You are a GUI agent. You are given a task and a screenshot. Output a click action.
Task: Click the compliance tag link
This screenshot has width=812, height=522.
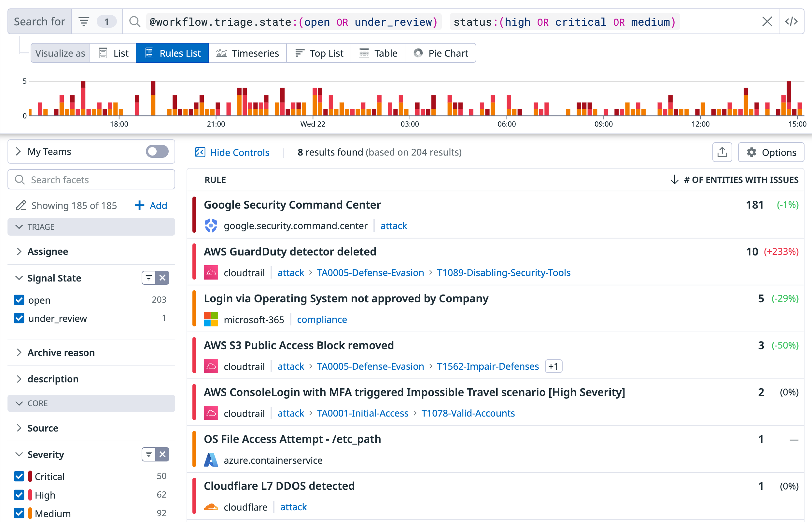tap(322, 319)
